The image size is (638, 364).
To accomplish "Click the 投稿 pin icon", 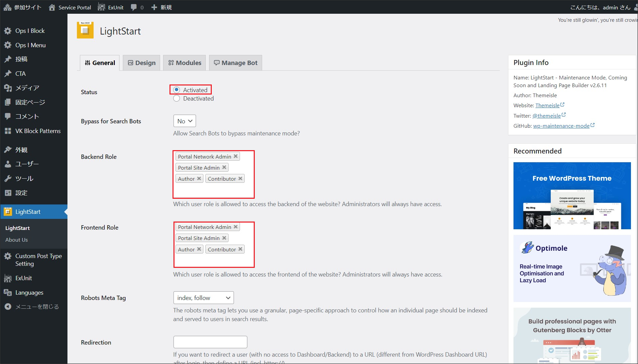I will coord(8,59).
